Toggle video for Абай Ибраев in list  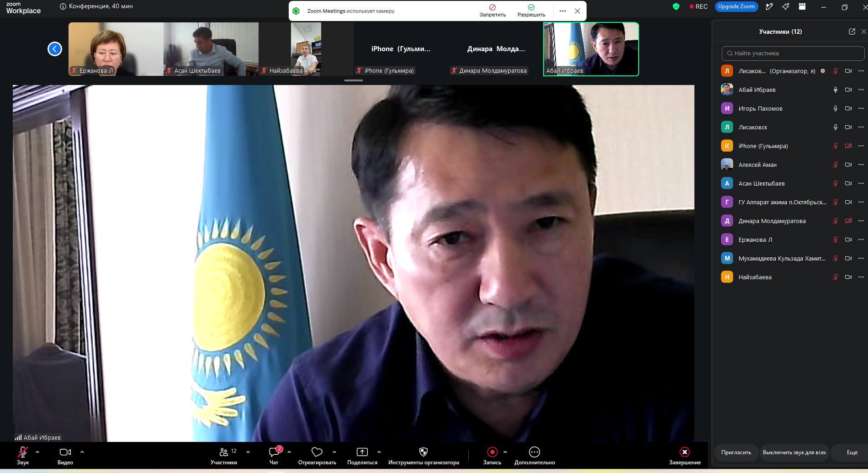[848, 90]
